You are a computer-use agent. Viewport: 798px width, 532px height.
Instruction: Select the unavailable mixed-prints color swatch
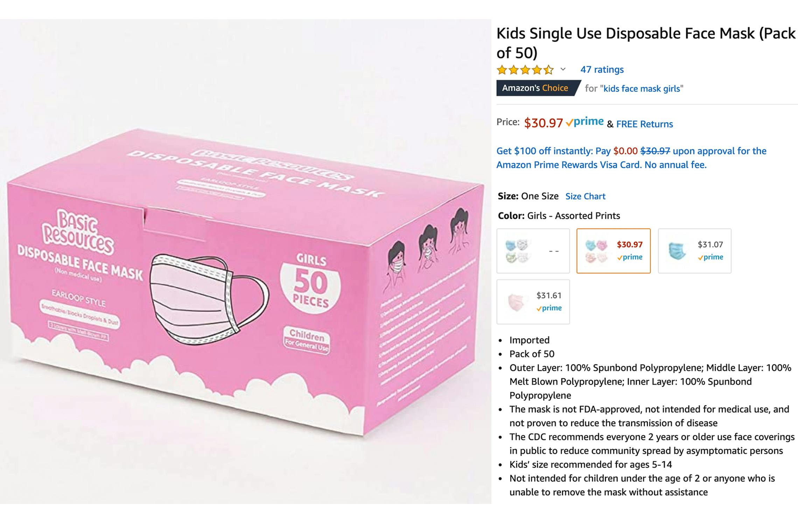(x=533, y=251)
